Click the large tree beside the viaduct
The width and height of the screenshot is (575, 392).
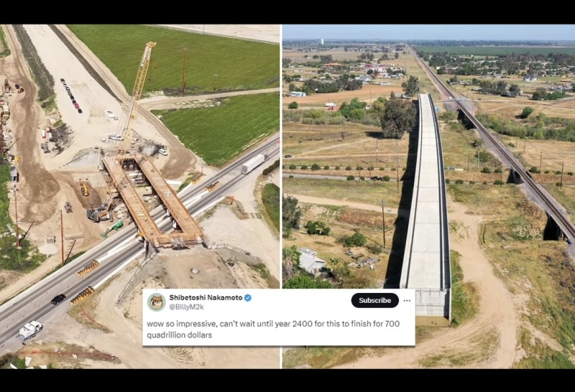[398, 117]
